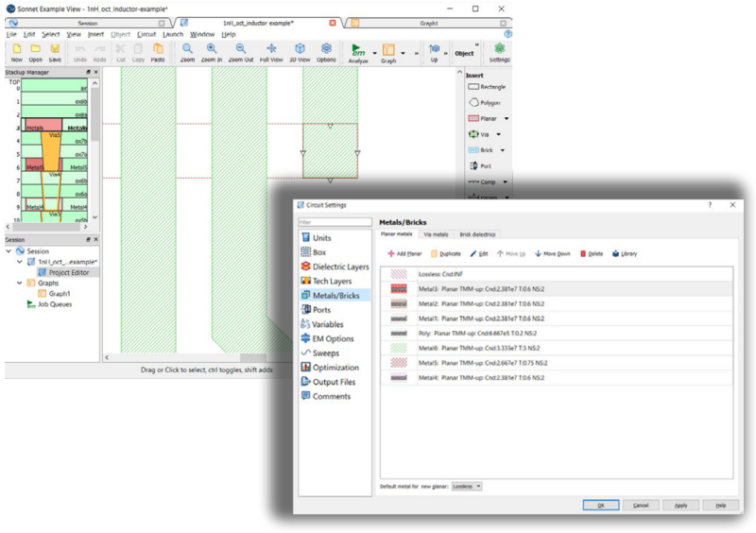Insert a Port
The height and width of the screenshot is (533, 756).
(480, 166)
